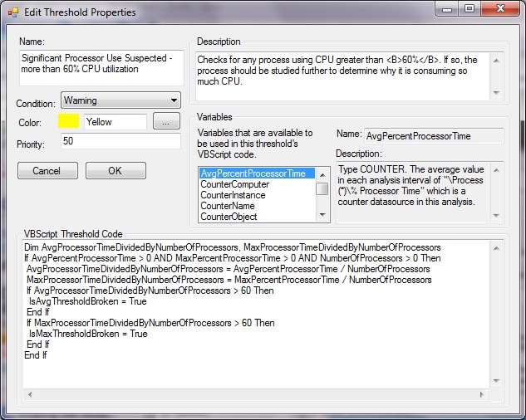
Task: Click the window icon in the title bar
Action: (13, 12)
